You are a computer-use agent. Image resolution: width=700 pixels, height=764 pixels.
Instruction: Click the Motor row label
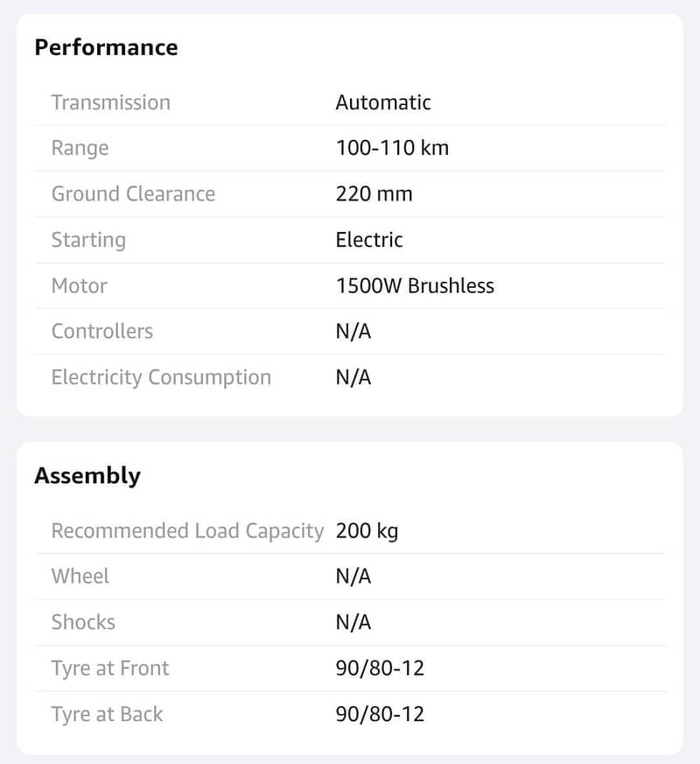pyautogui.click(x=80, y=286)
